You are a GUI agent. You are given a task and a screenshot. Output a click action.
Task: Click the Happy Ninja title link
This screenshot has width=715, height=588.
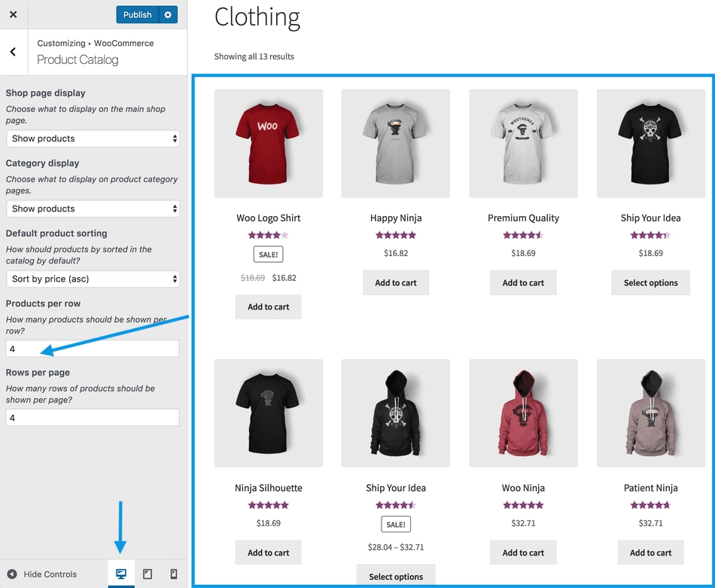[x=396, y=218]
